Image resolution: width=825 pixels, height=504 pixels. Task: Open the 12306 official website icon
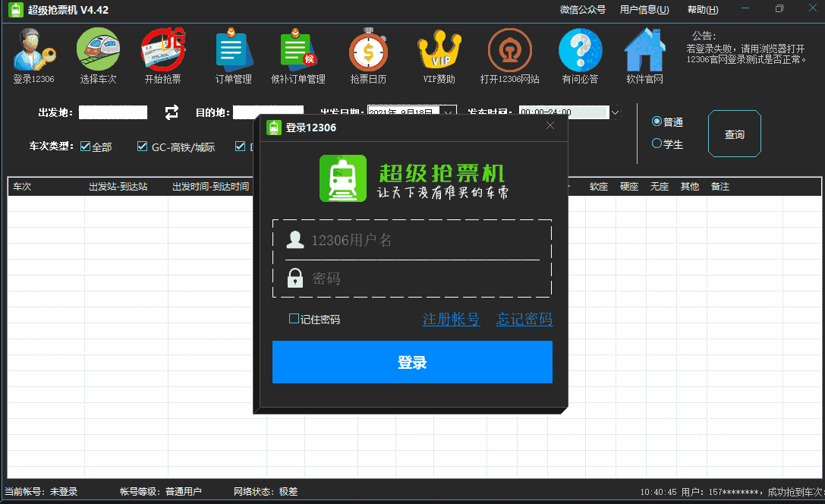point(509,55)
